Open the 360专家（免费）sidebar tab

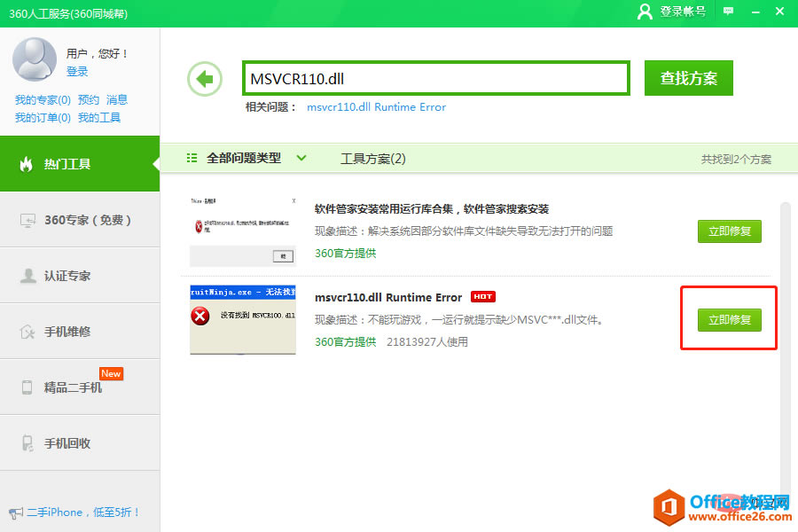[80, 220]
